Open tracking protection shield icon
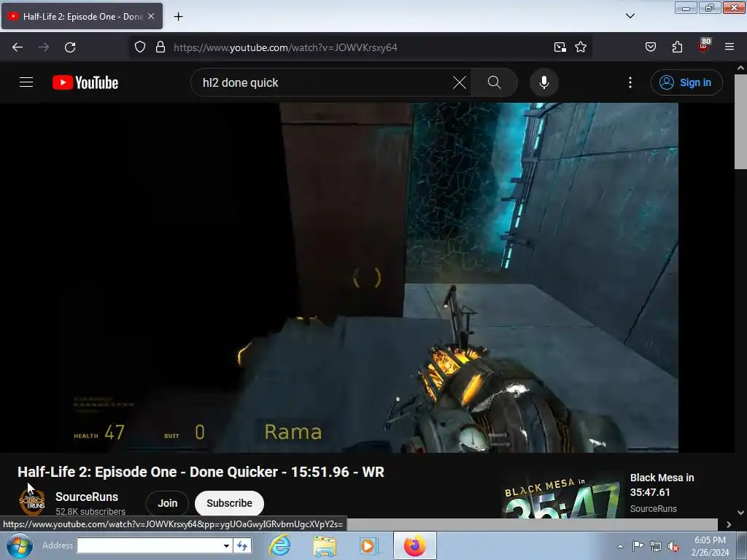Image resolution: width=747 pixels, height=560 pixels. click(139, 47)
